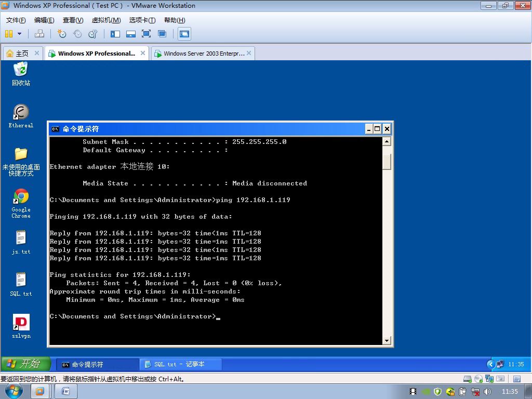Click the SQL.txt - 记事本 taskbar button
532x399 pixels.
[x=180, y=364]
